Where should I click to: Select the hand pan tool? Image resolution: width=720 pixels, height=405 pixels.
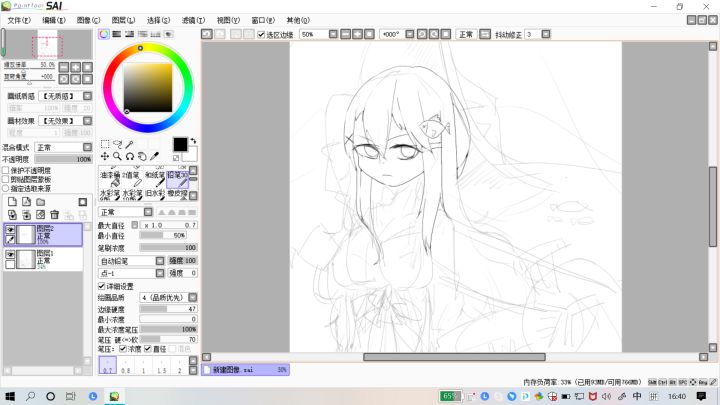(x=142, y=157)
